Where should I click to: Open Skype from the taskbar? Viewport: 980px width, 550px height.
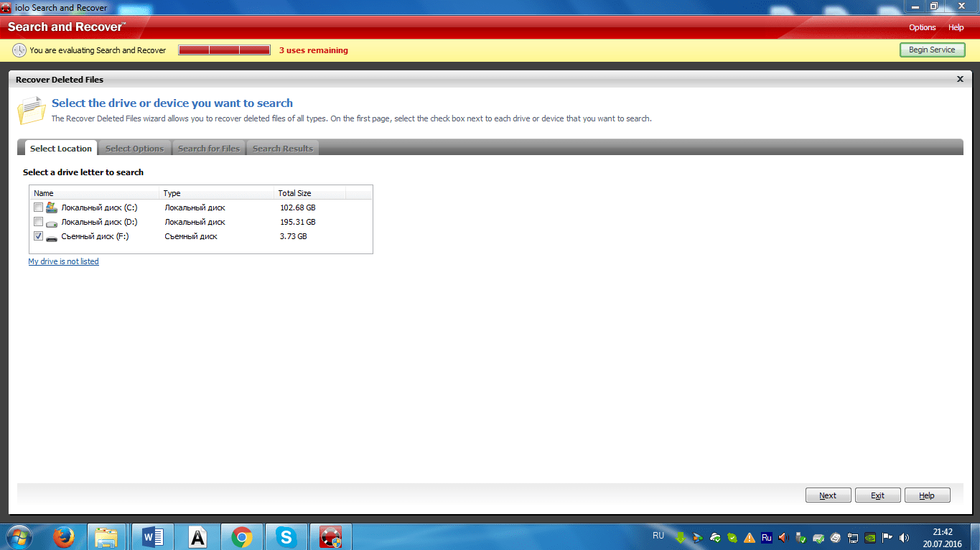click(x=286, y=536)
